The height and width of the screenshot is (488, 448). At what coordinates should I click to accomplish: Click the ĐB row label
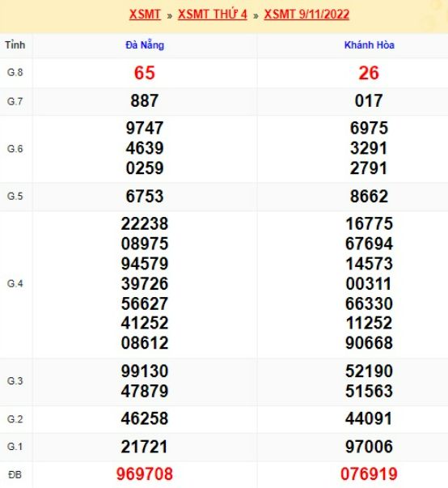click(15, 475)
